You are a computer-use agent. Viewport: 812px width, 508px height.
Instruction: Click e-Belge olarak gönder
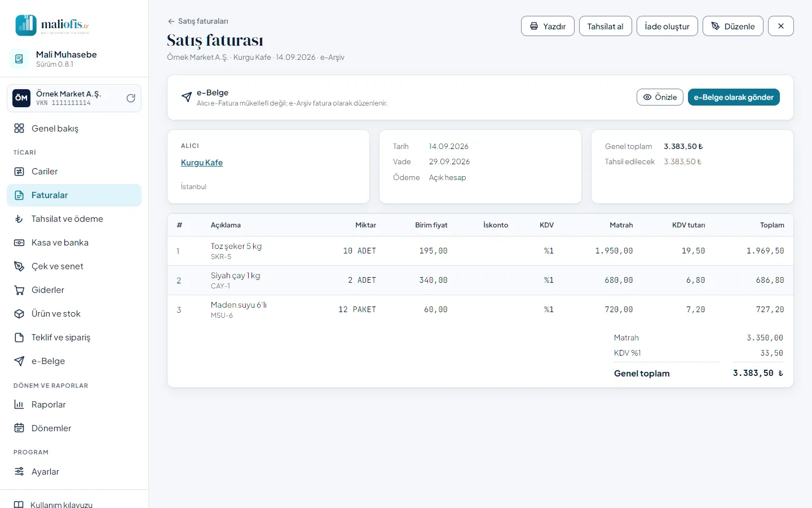click(x=734, y=97)
